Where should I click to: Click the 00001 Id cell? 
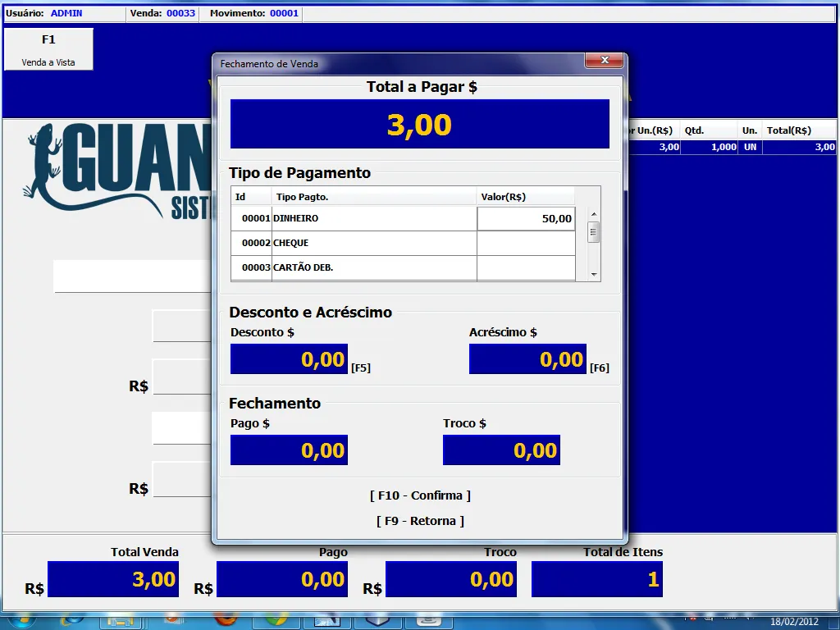252,218
